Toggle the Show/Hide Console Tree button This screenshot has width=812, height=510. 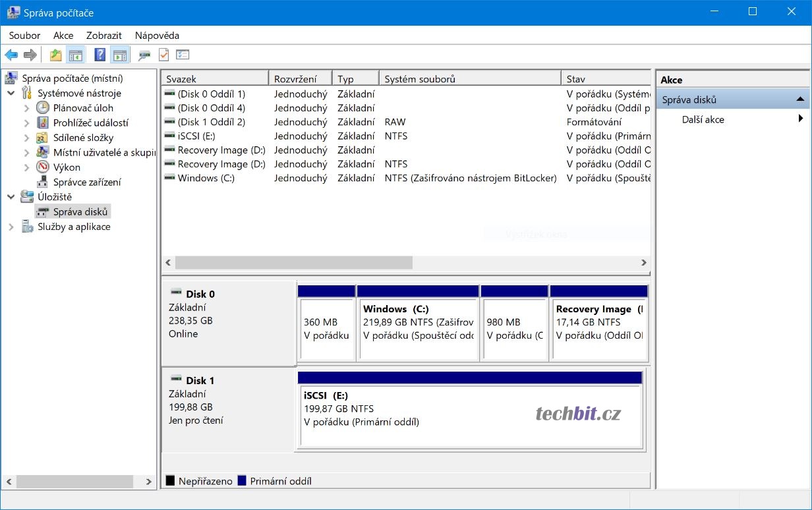pos(75,55)
